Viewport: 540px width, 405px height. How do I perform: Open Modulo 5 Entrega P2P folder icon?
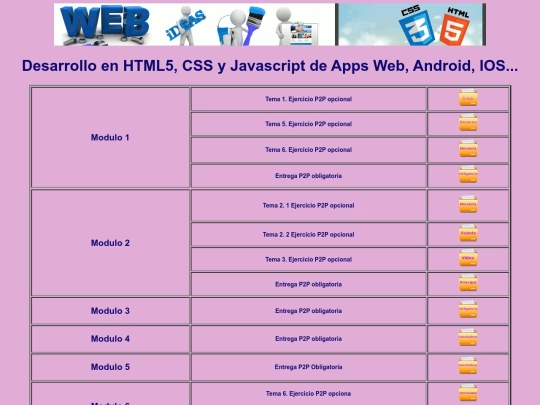pyautogui.click(x=468, y=365)
